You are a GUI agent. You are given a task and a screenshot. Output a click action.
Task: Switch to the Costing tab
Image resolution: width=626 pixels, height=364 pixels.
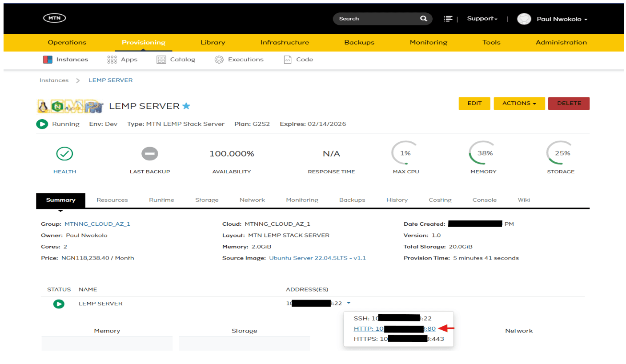(x=440, y=200)
